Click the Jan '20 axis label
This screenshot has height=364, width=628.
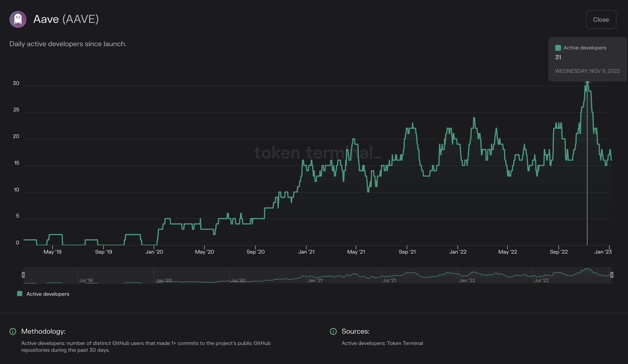pyautogui.click(x=154, y=252)
